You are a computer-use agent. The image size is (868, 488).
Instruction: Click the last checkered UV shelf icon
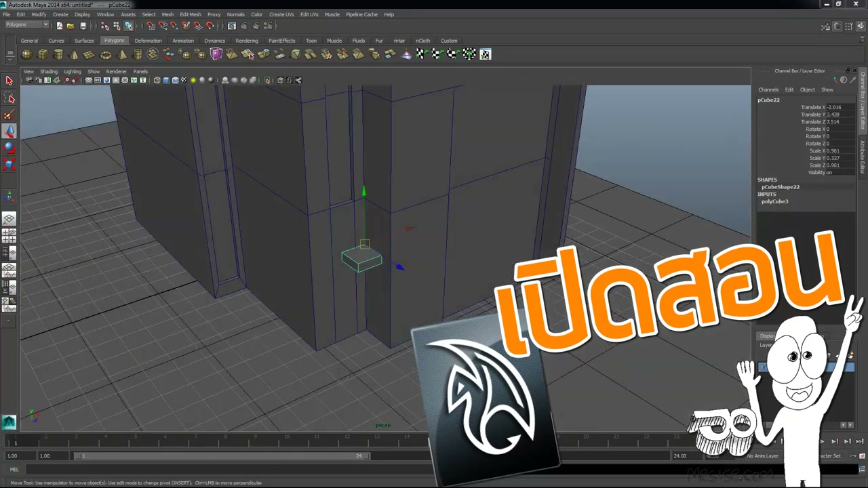pyautogui.click(x=486, y=54)
